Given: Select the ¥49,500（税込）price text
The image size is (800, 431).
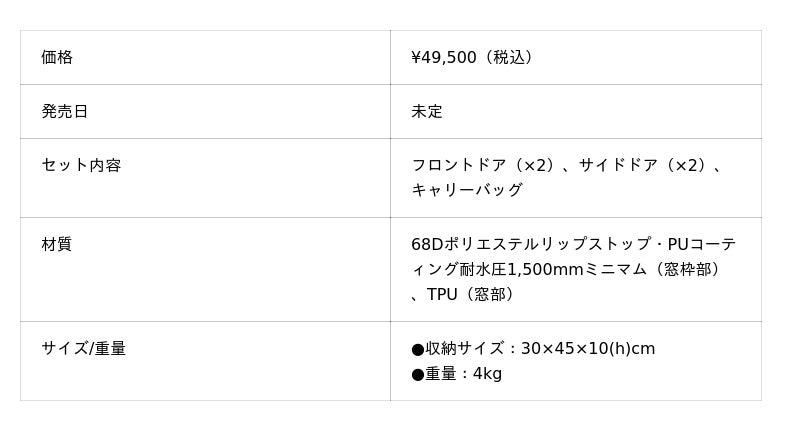Looking at the screenshot, I should pos(474,58).
